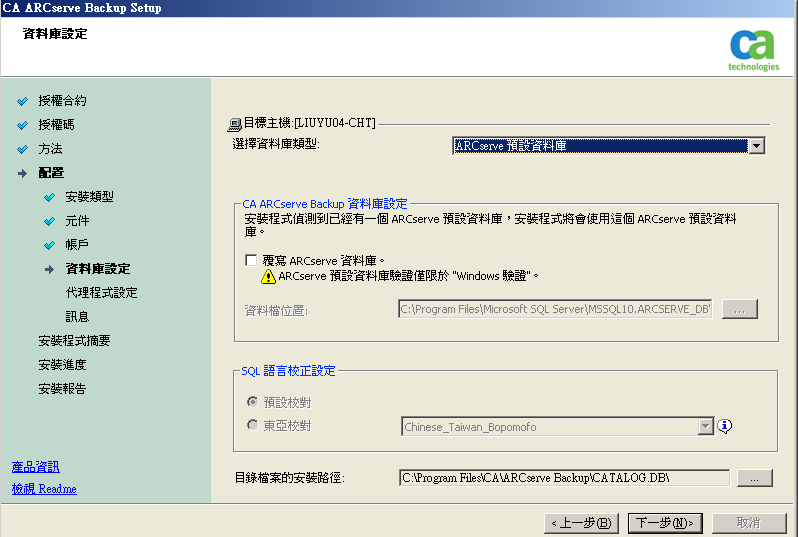The width and height of the screenshot is (798, 537).
Task: Click the 目標主機:[LIUYU04-CHT] text
Action: [x=309, y=123]
